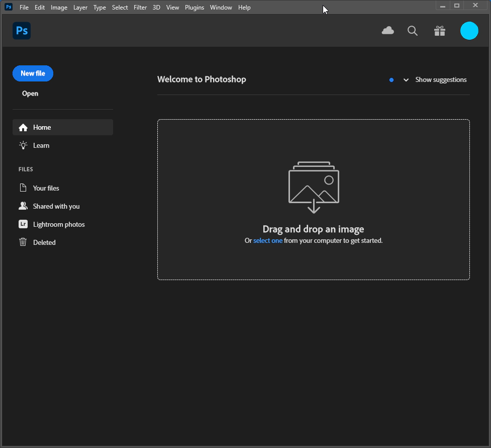Image resolution: width=491 pixels, height=448 pixels.
Task: Open the Select menu
Action: pyautogui.click(x=120, y=7)
